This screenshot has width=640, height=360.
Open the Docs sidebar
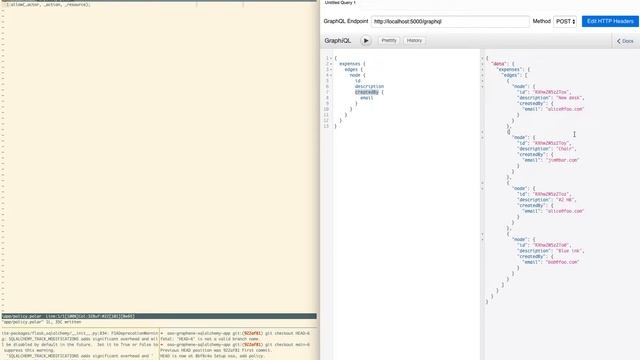(625, 41)
